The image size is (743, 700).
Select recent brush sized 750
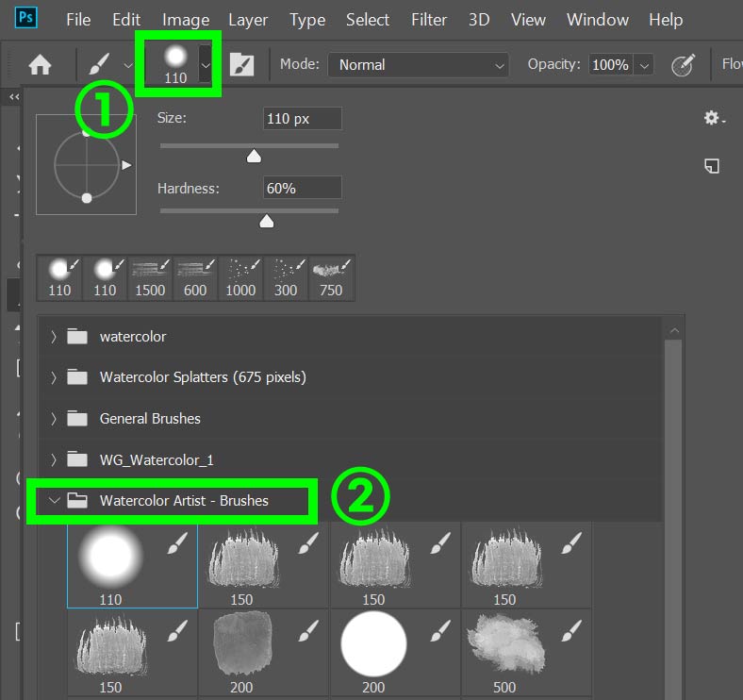point(331,278)
